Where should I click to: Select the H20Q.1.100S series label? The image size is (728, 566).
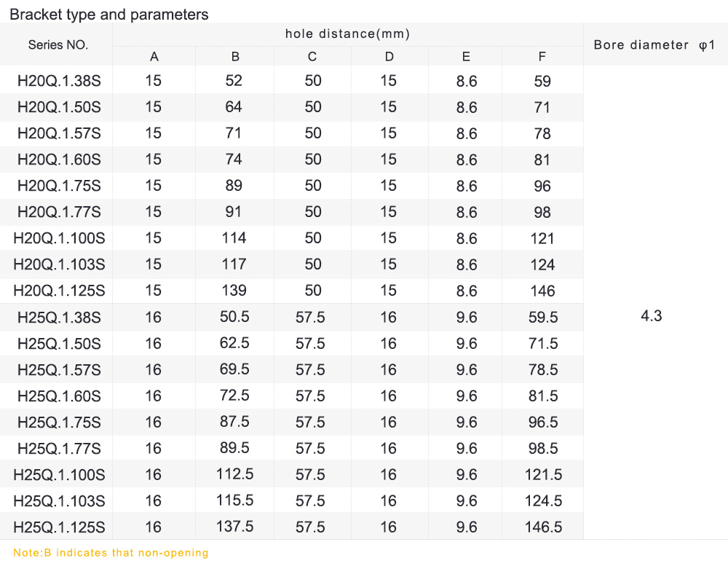tap(59, 238)
